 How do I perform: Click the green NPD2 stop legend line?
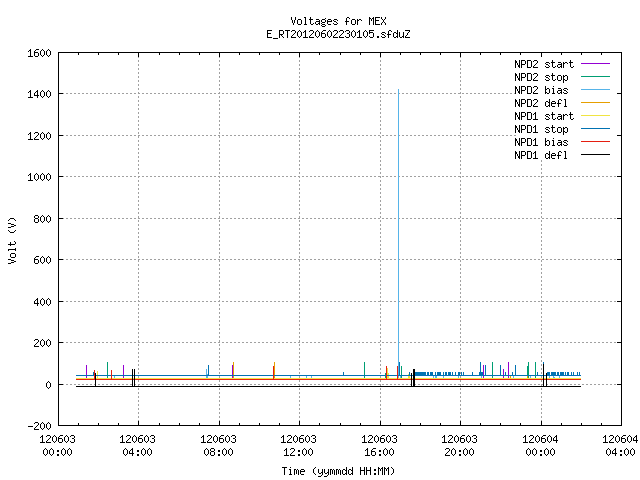pyautogui.click(x=595, y=77)
